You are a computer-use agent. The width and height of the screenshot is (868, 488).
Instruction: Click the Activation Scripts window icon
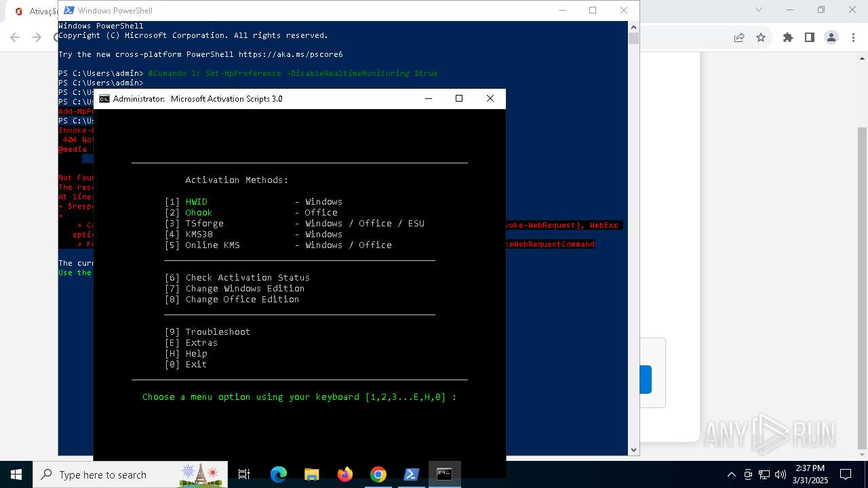104,98
